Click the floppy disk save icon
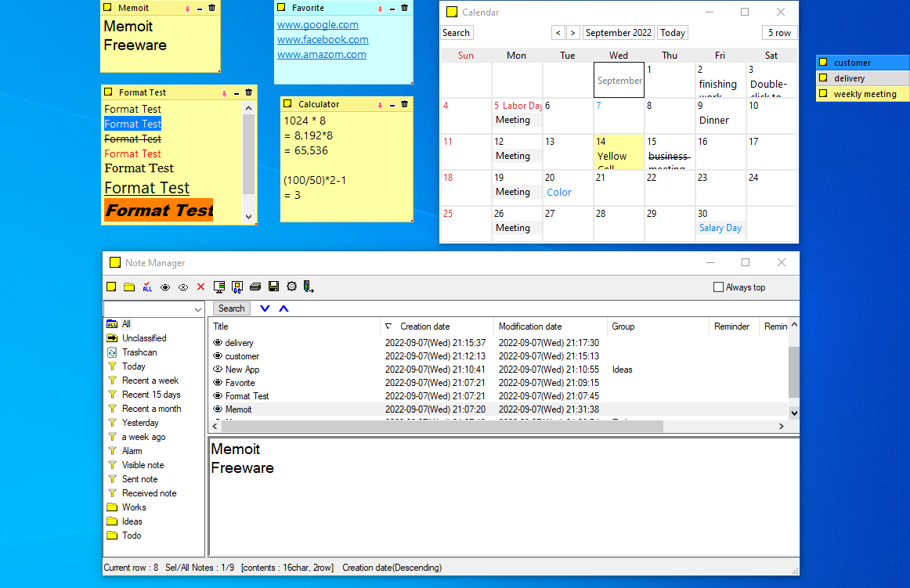Viewport: 910px width, 588px height. click(273, 287)
